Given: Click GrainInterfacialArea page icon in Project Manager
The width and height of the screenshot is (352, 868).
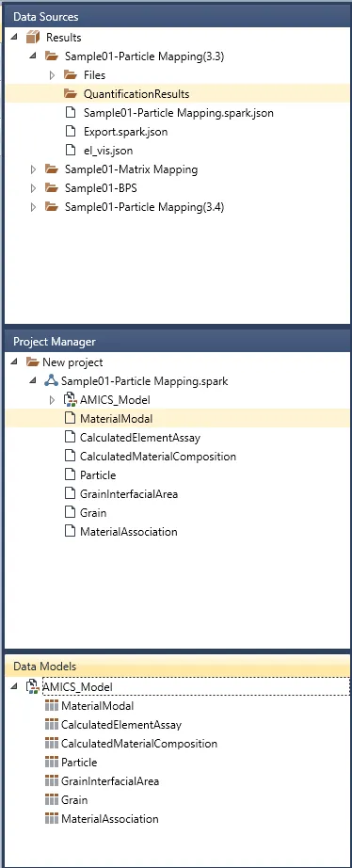Looking at the screenshot, I should (x=70, y=494).
